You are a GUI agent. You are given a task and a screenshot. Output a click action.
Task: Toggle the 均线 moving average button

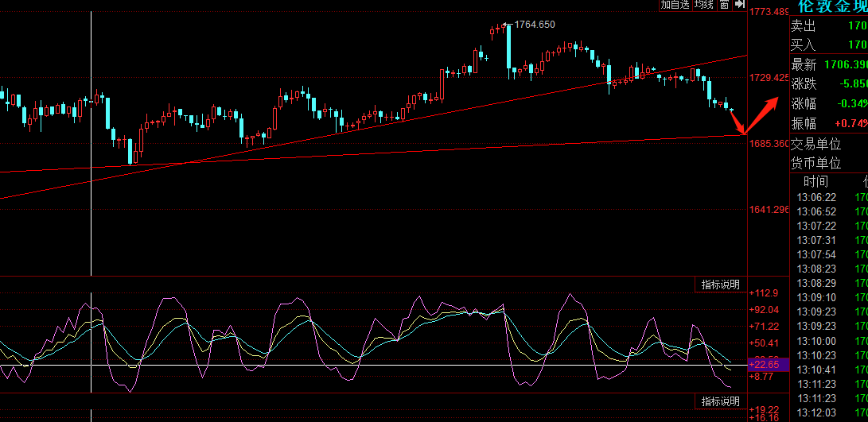[x=704, y=5]
